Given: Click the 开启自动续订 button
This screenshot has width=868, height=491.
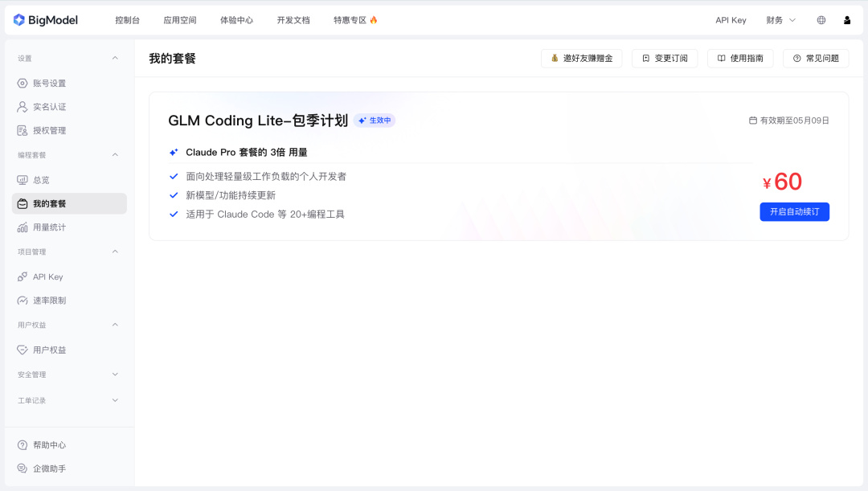Looking at the screenshot, I should tap(794, 212).
